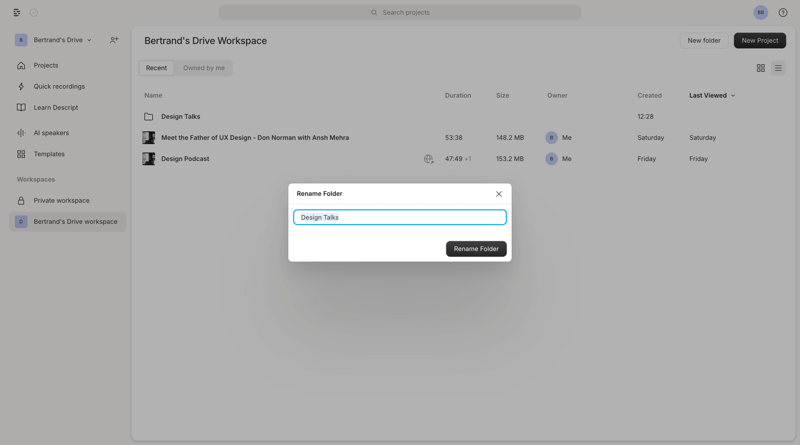Click the Quick recordings lightning icon
Screen dimensions: 800x445
[21, 86]
